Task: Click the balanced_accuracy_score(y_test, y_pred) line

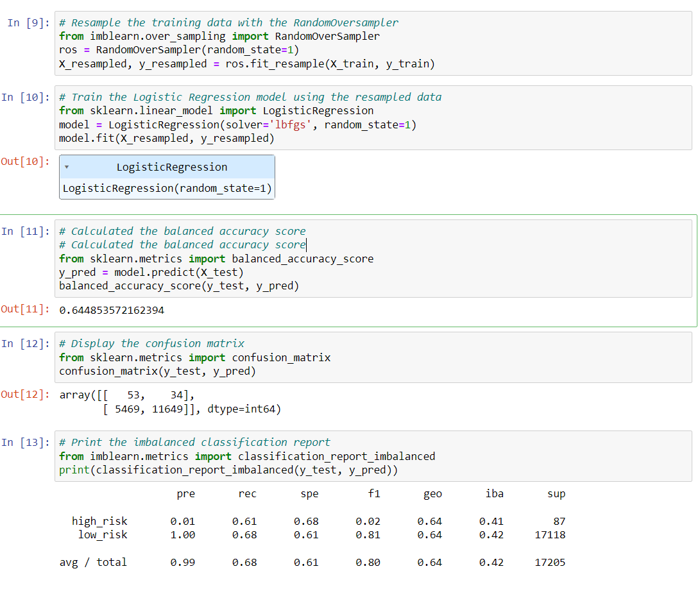Action: point(179,285)
